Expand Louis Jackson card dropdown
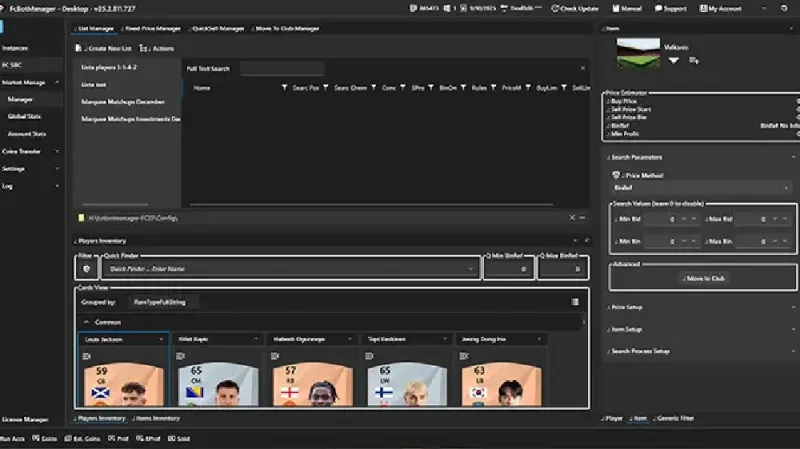800x449 pixels. (x=161, y=339)
